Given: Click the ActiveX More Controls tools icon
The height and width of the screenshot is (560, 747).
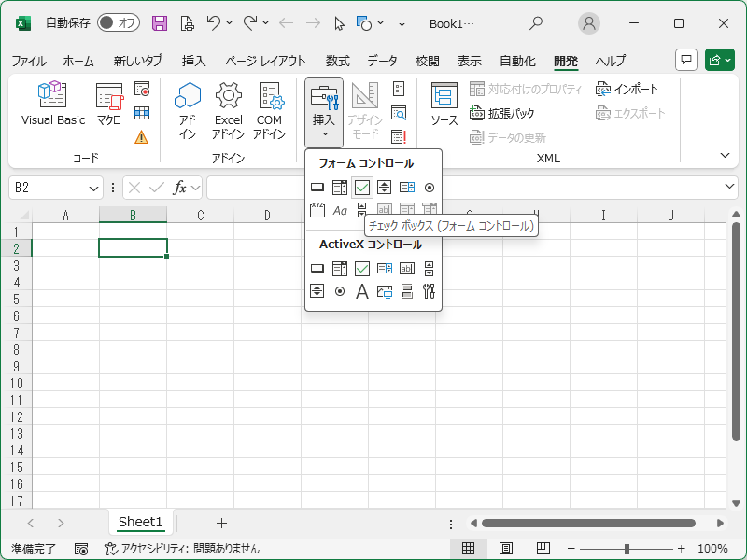Looking at the screenshot, I should [430, 291].
